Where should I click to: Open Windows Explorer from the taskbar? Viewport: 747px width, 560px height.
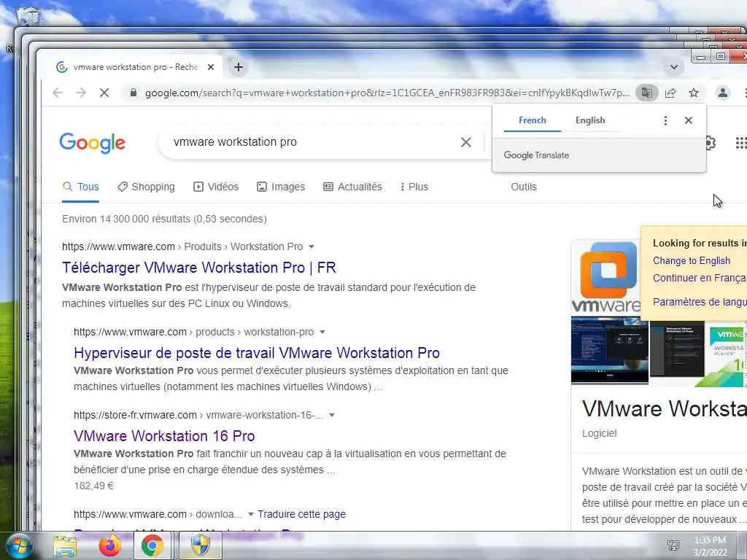click(65, 545)
